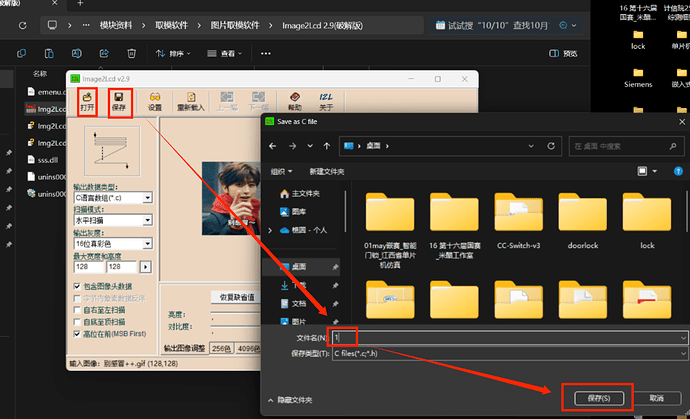690x419 pixels.
Task: Open the 设置 (Settings) toolbar icon
Action: pyautogui.click(x=155, y=100)
